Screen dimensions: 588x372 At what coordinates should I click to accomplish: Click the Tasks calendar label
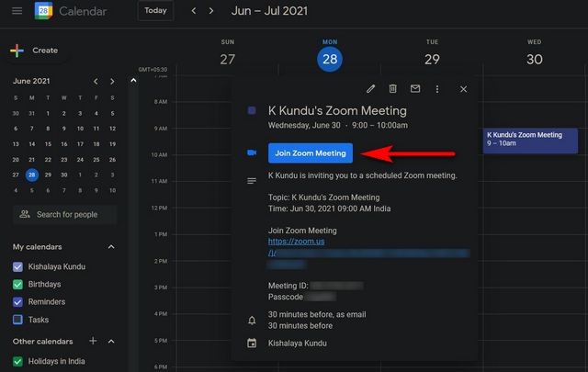pyautogui.click(x=39, y=320)
